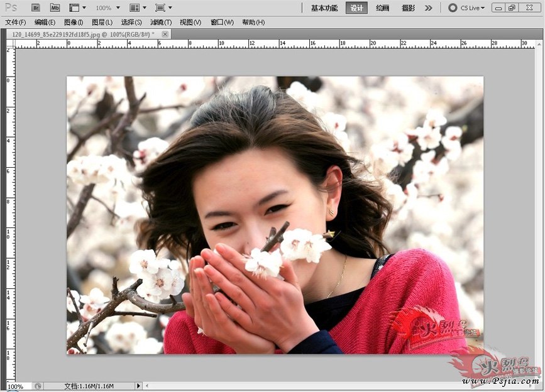Activate the 设计 workspace button

357,8
